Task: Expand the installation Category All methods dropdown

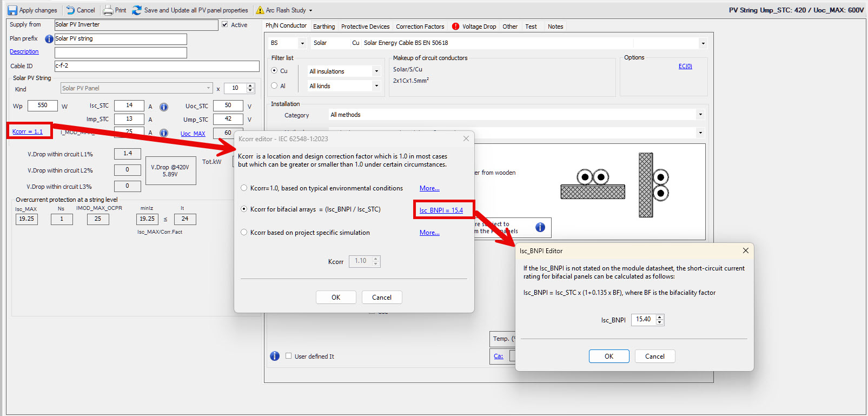Action: tap(700, 115)
